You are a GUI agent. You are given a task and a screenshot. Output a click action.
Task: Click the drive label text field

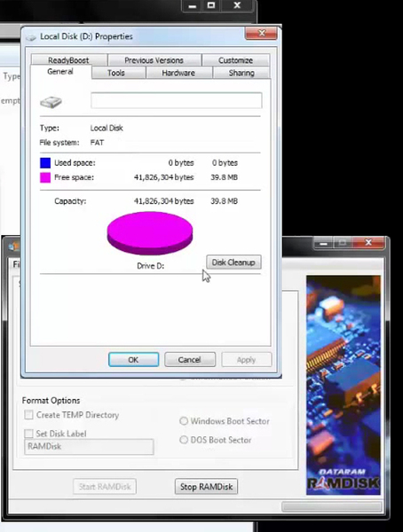(x=177, y=100)
